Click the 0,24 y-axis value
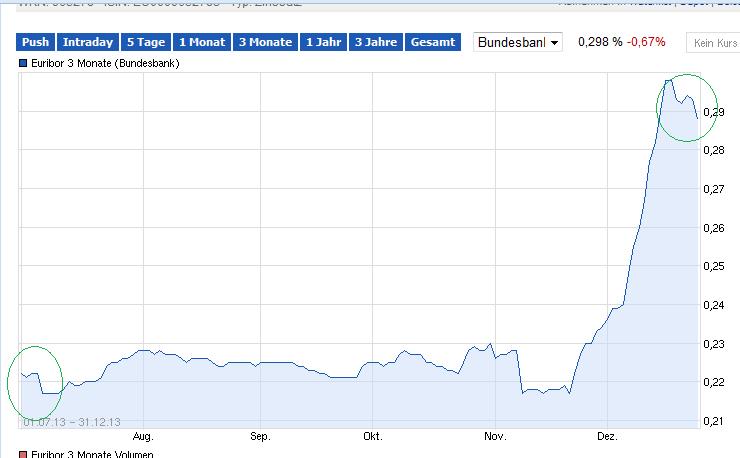Screen dimensions: 740x458 [x=714, y=305]
